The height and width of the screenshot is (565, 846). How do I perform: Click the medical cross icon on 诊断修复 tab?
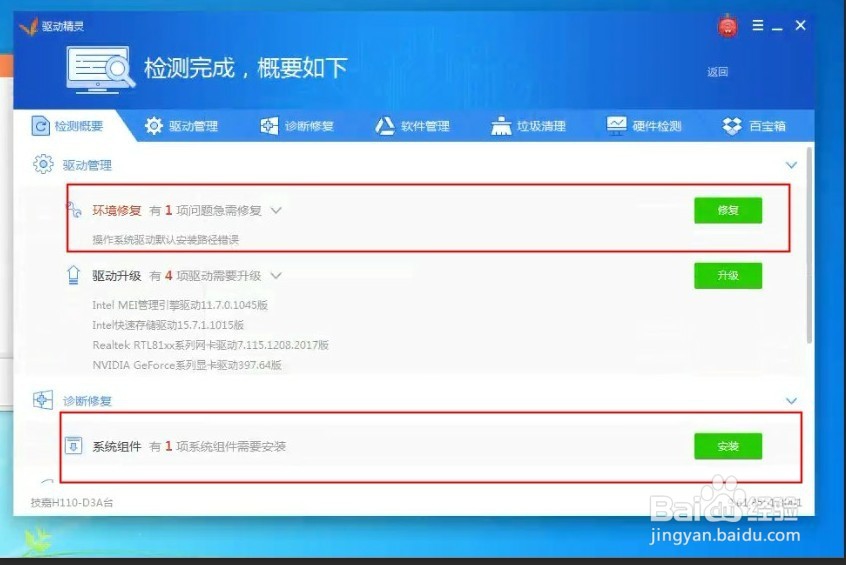pos(269,126)
